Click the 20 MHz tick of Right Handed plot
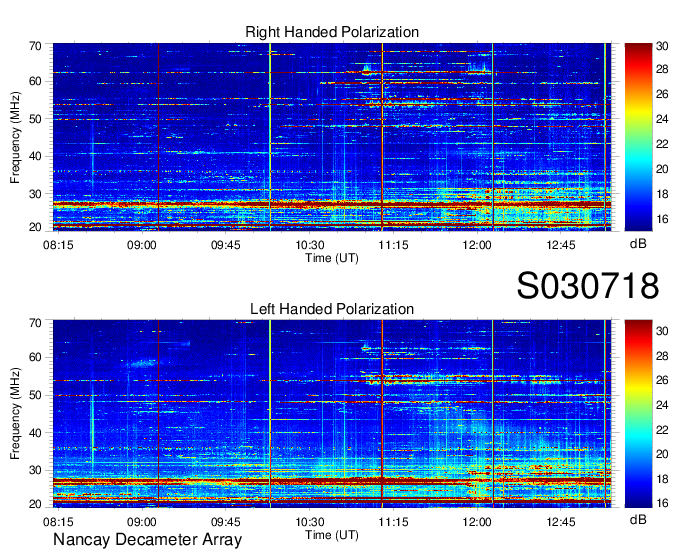The width and height of the screenshot is (680, 552). tap(35, 227)
